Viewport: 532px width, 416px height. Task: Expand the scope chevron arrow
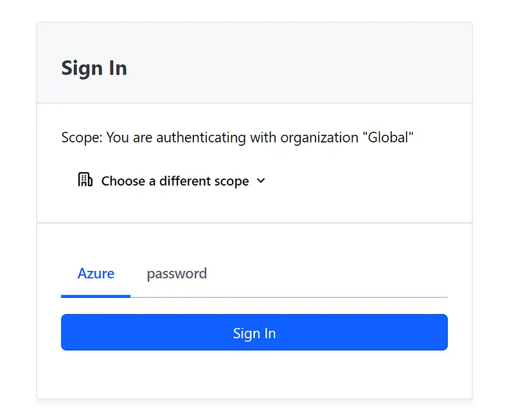[x=261, y=180]
